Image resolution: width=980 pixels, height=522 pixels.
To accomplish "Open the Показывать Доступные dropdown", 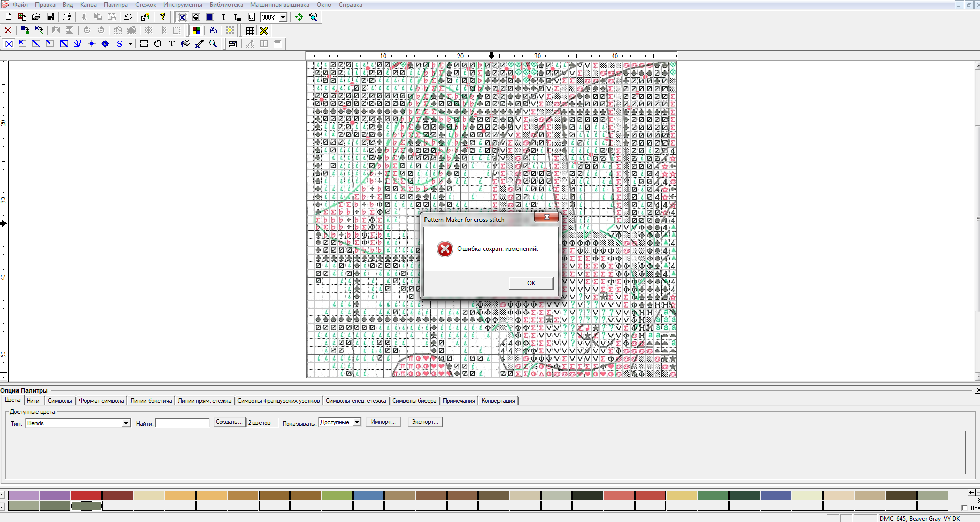I will click(x=357, y=422).
